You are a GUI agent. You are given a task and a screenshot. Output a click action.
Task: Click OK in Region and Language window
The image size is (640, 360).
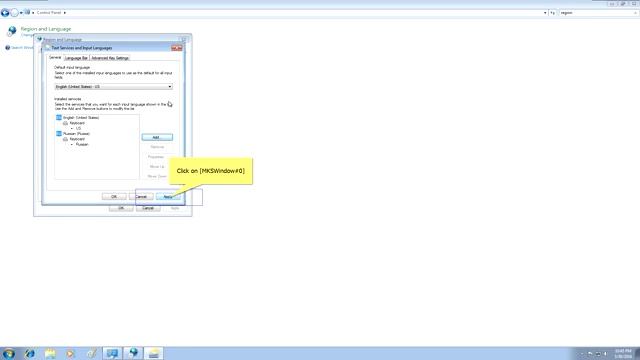point(121,208)
